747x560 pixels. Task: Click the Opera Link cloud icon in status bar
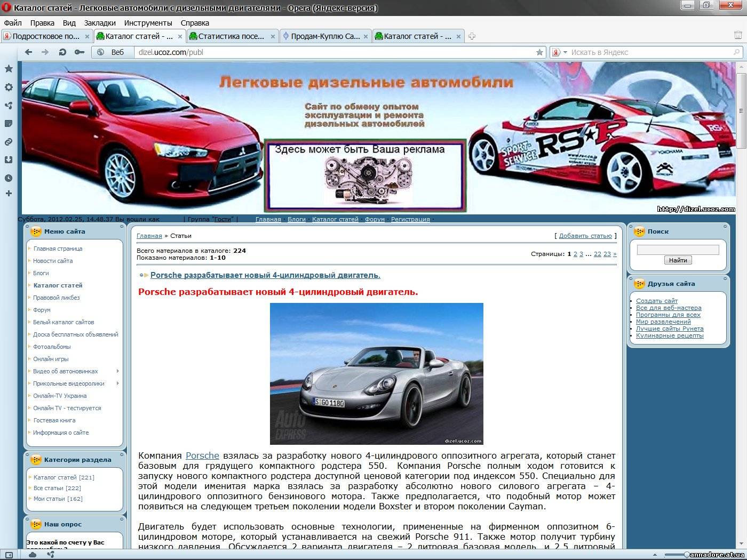tap(33, 555)
